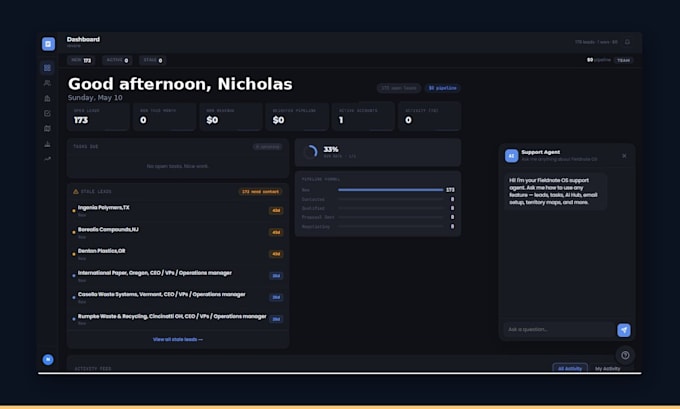
Task: Click the Proposal Sent funnel row
Action: [378, 217]
